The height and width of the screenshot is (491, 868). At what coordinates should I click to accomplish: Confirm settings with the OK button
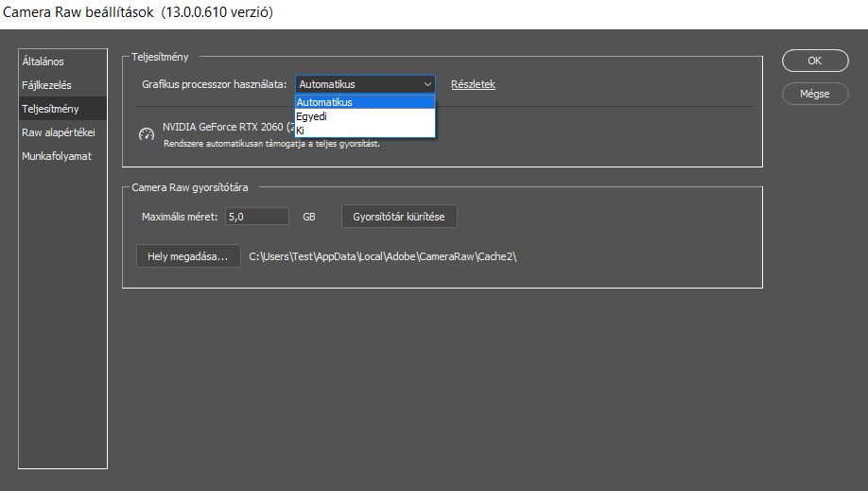(x=815, y=61)
